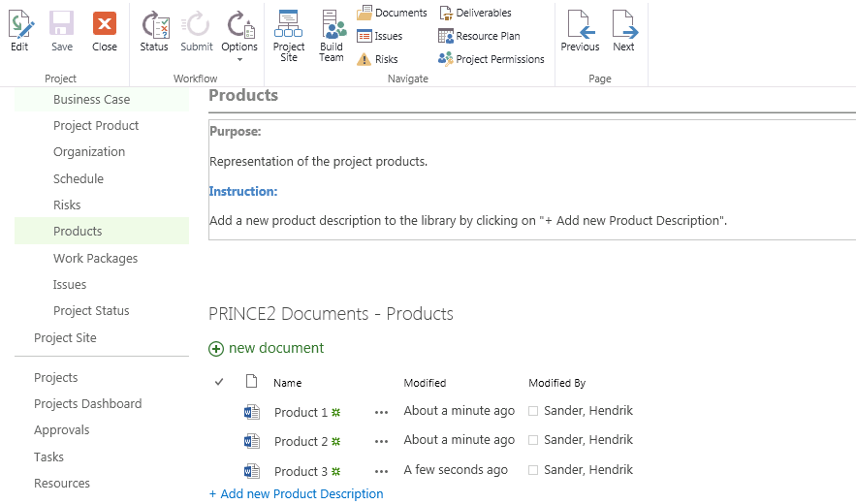Open Issues in the ribbon Navigate group
This screenshot has height=504, width=856.
379,36
